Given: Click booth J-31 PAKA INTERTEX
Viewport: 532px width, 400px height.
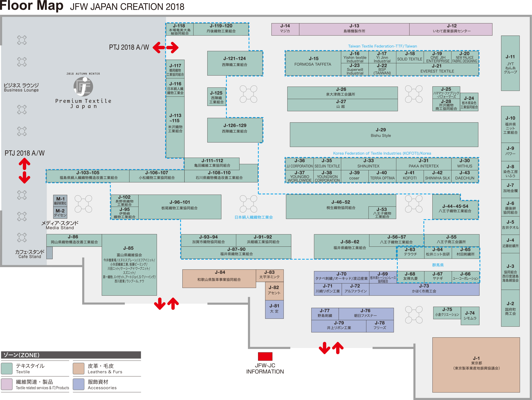Looking at the screenshot, I should tap(423, 164).
